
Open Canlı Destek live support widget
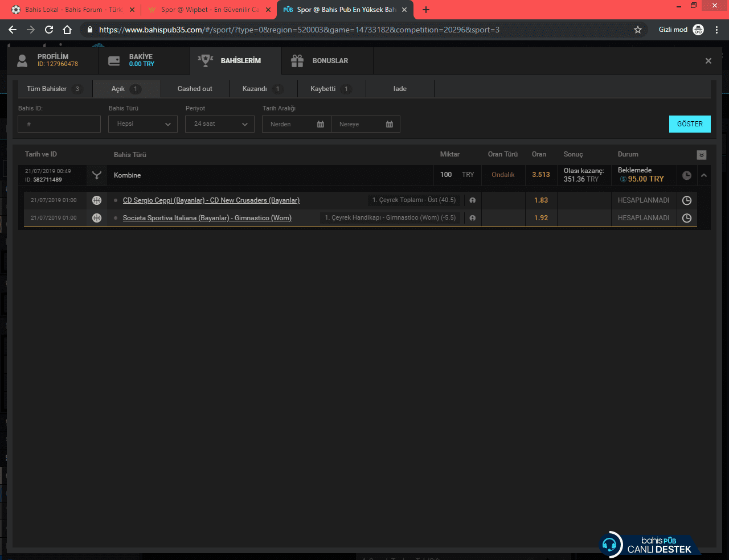coord(649,545)
